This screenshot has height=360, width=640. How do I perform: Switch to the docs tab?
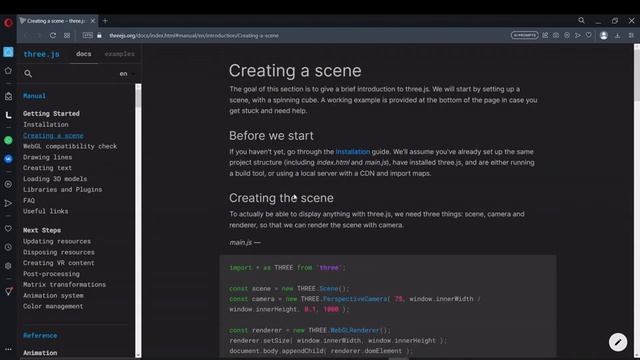84,54
